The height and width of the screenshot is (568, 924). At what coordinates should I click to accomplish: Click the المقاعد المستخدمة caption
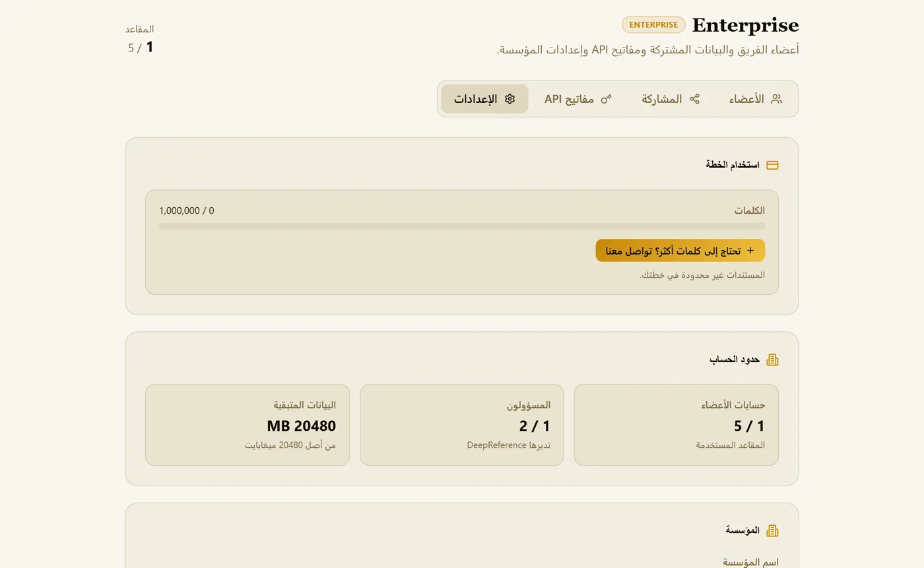731,445
